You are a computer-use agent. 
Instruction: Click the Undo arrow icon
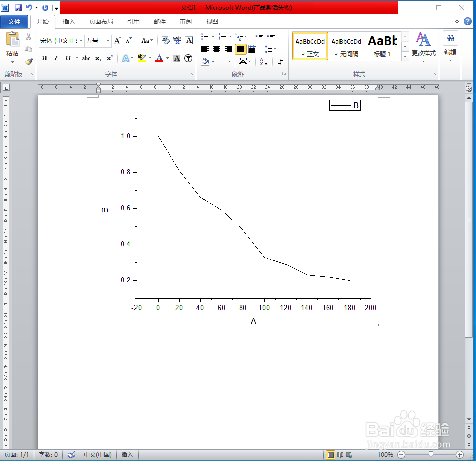point(29,7)
